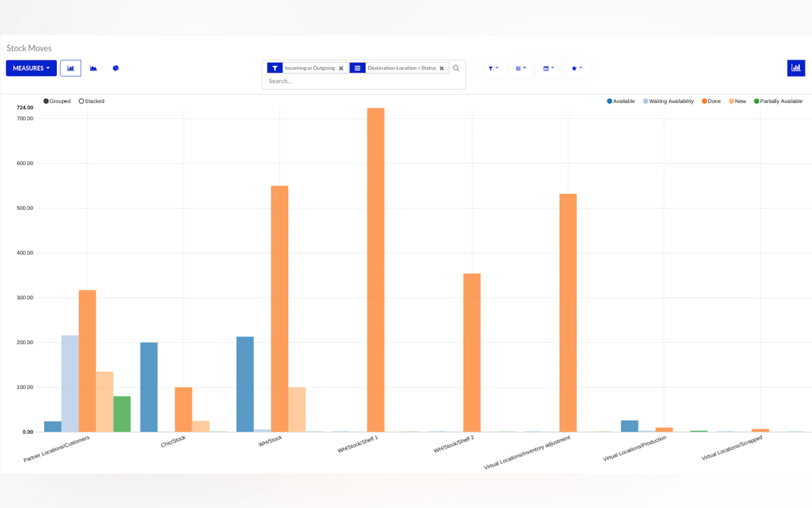Click the search magnifier icon

456,68
